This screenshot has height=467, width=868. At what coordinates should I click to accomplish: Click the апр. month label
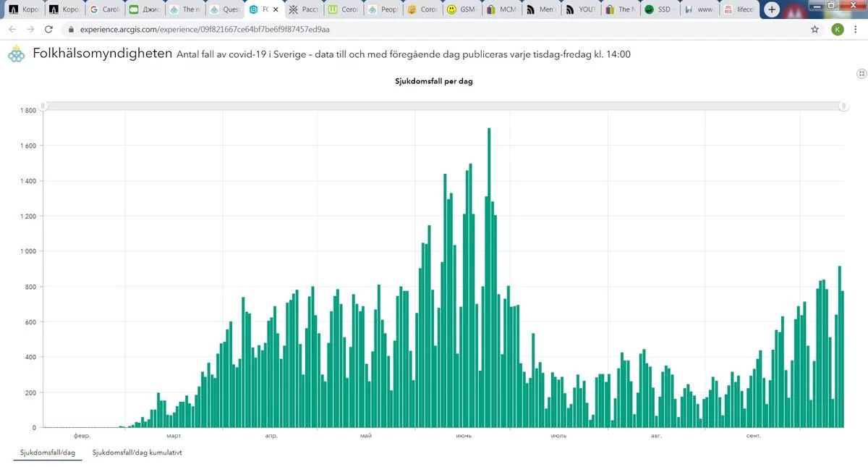[271, 436]
